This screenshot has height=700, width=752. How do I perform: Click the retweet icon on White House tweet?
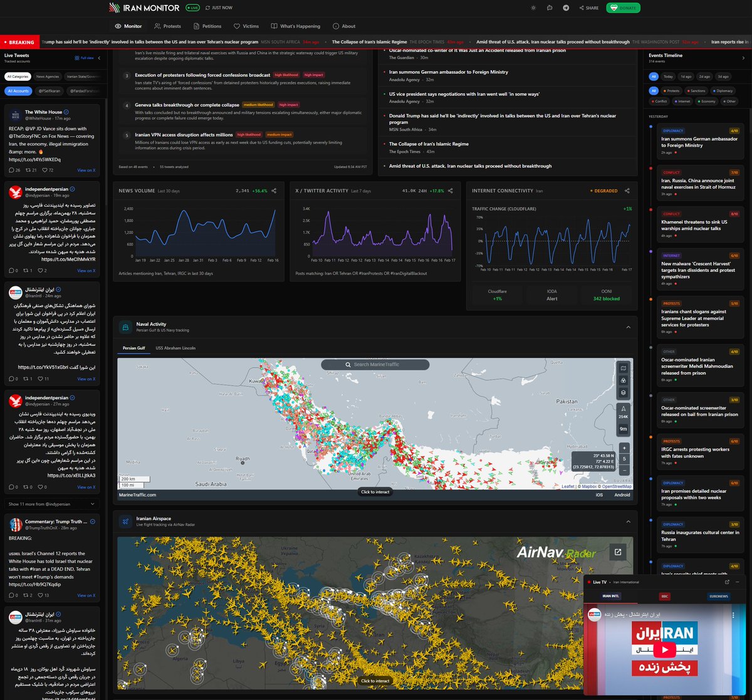[28, 170]
